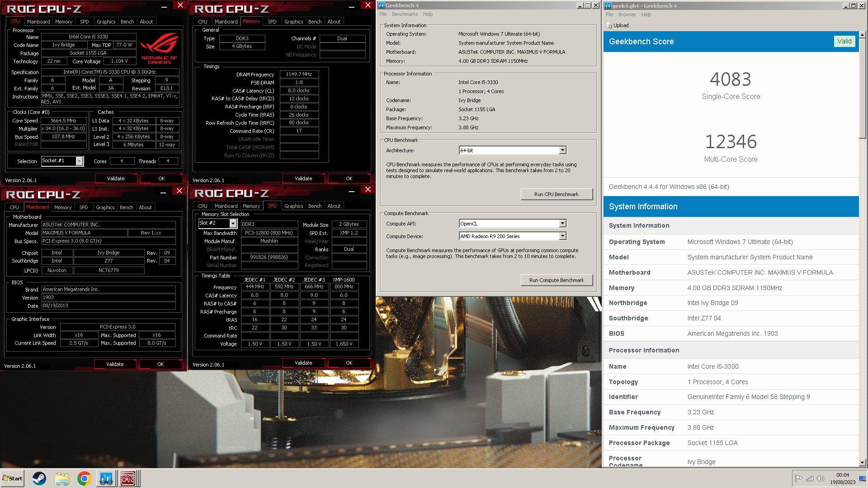Open Slot #2 memory slot dropdown
Screen dimensions: 868x488
point(233,223)
